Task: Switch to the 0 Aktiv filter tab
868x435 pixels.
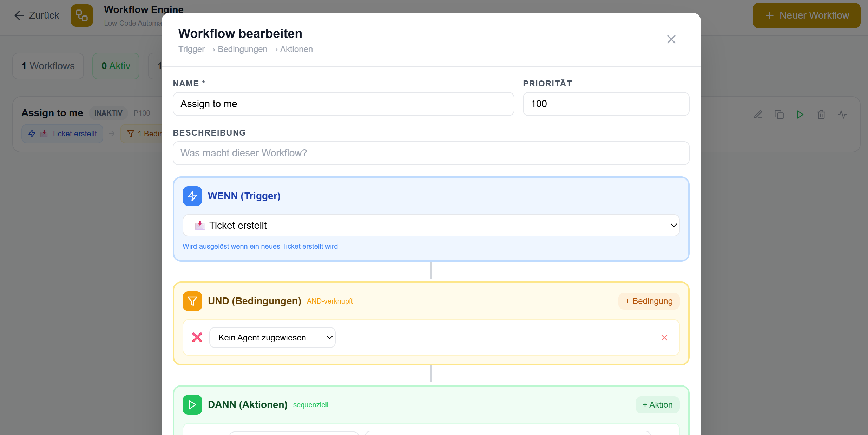Action: pos(116,66)
